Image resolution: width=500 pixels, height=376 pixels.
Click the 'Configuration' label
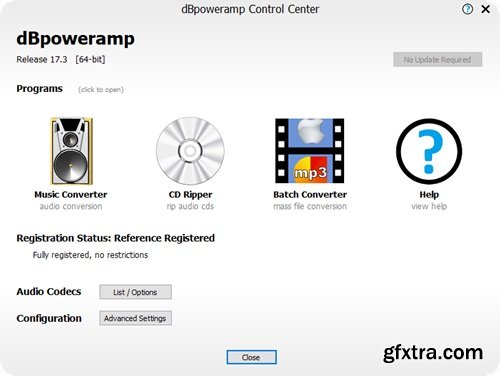49,318
